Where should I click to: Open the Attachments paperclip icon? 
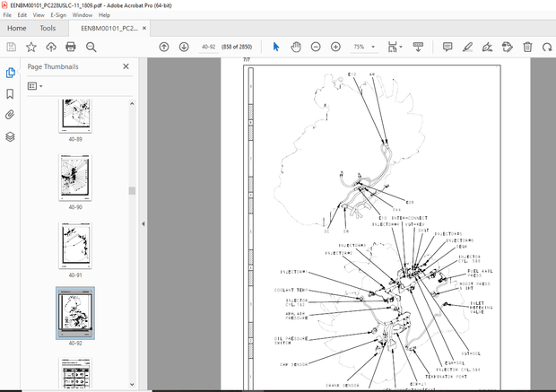[x=10, y=115]
